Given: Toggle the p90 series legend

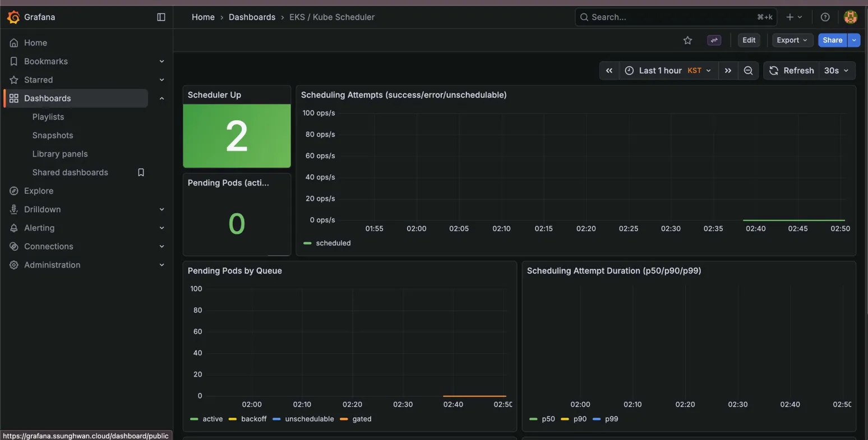Looking at the screenshot, I should click(579, 419).
